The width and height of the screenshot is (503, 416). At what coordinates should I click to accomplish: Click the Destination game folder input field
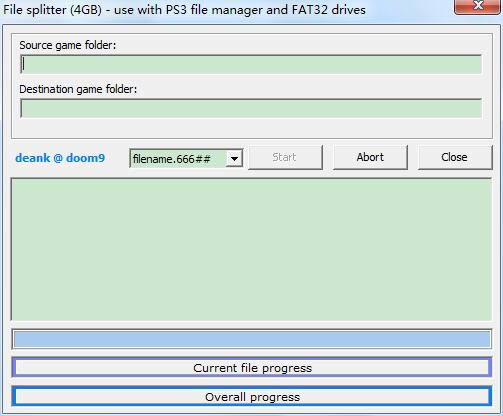(x=251, y=108)
